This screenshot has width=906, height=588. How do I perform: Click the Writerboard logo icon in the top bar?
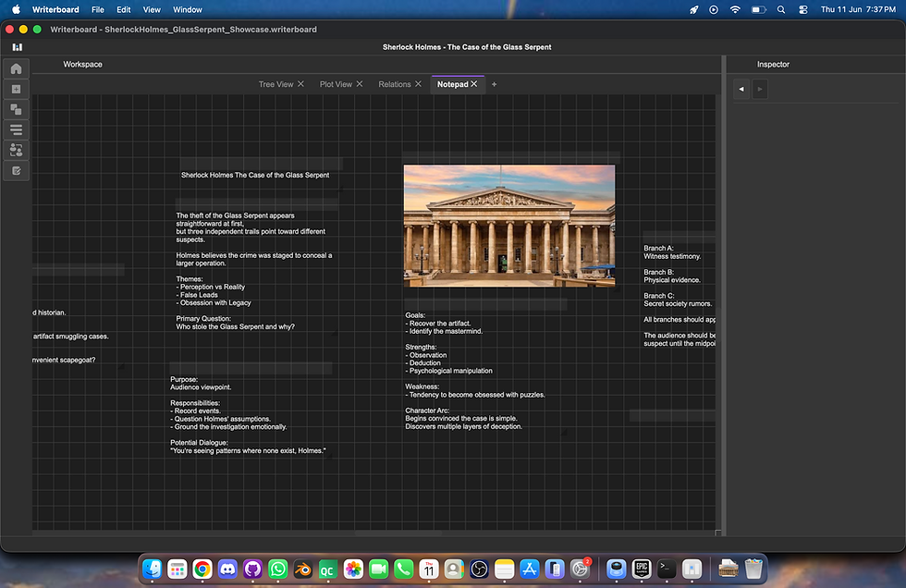click(18, 47)
